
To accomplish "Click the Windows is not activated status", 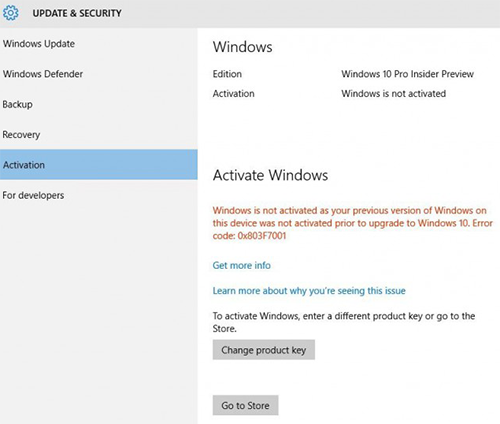I will tap(393, 93).
